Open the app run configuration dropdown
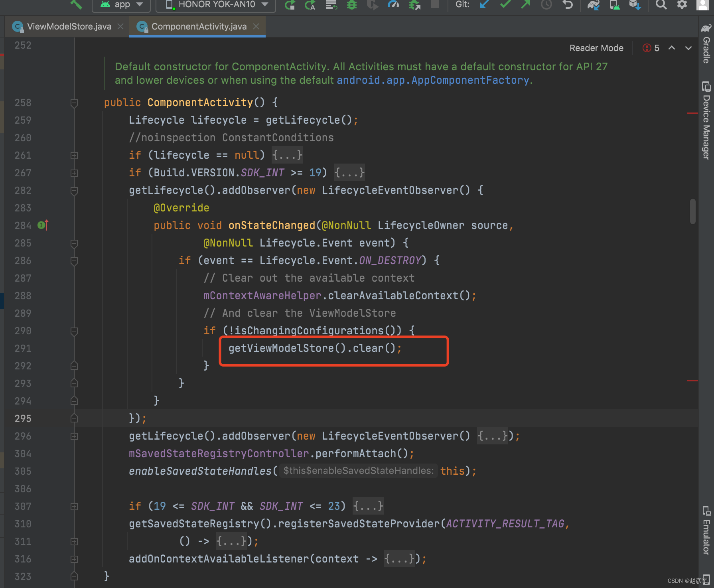 click(121, 5)
